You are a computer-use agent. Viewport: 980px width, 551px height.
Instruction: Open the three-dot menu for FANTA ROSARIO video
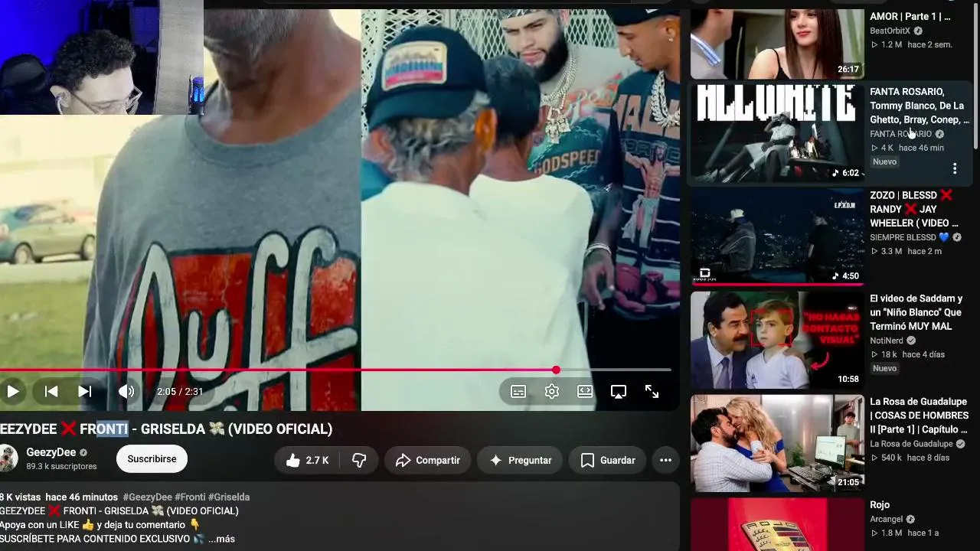tap(955, 168)
